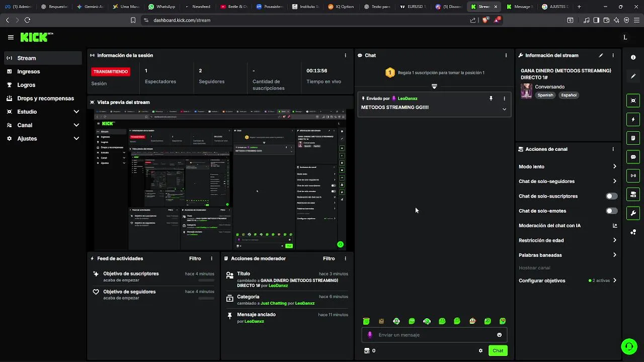Reload the page with browser refresh button
The width and height of the screenshot is (644, 362).
27,20
